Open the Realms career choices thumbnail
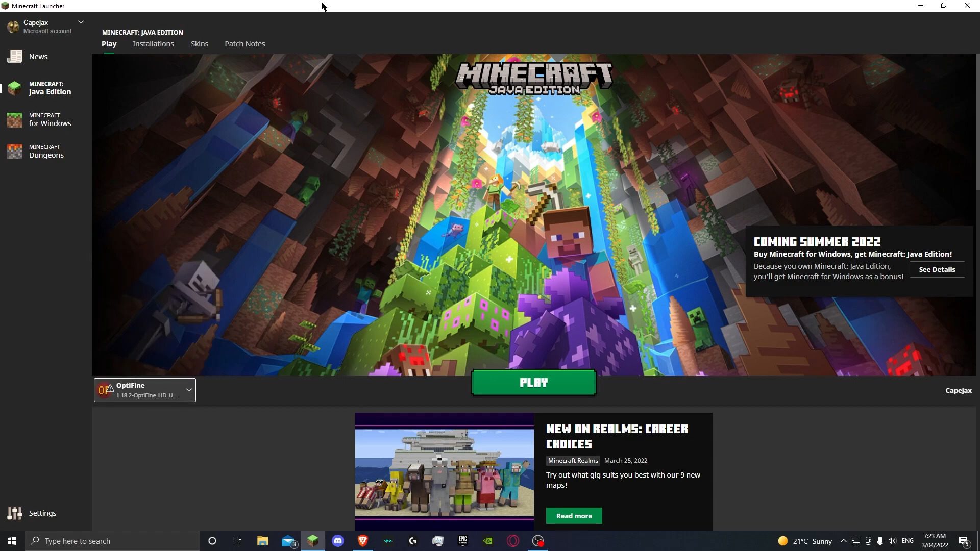 (445, 472)
